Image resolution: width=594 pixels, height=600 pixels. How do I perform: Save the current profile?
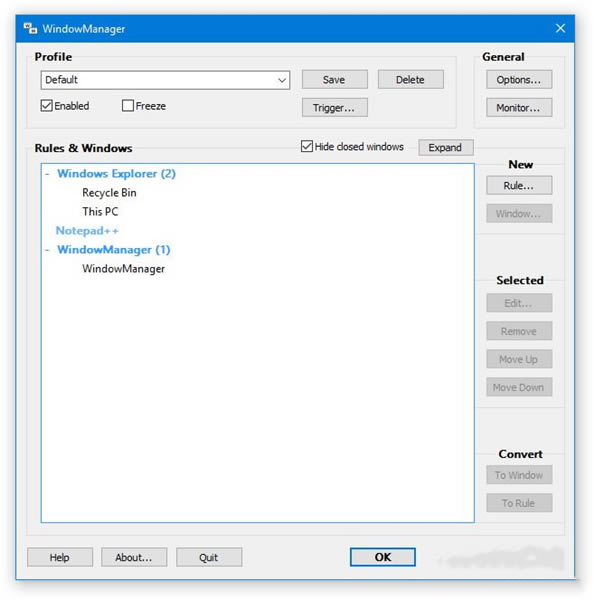pos(335,80)
